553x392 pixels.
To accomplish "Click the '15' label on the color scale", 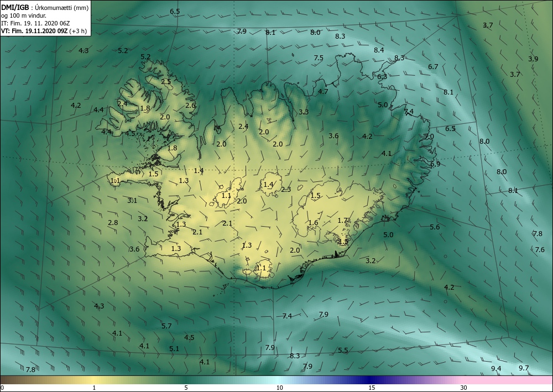I will point(372,388).
